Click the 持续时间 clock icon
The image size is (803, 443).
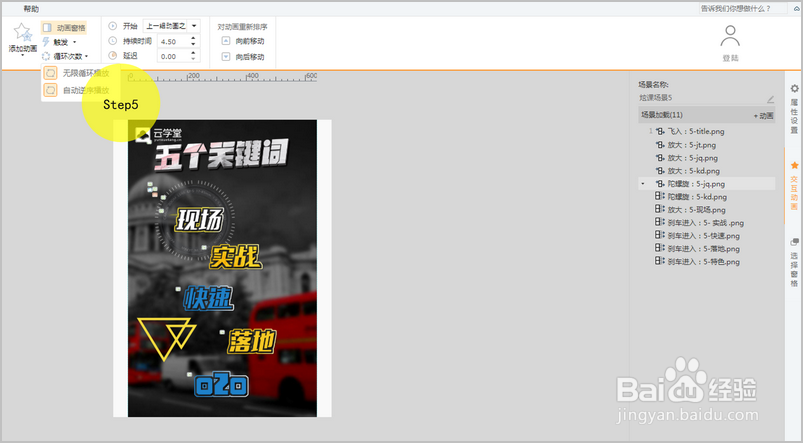pos(113,41)
